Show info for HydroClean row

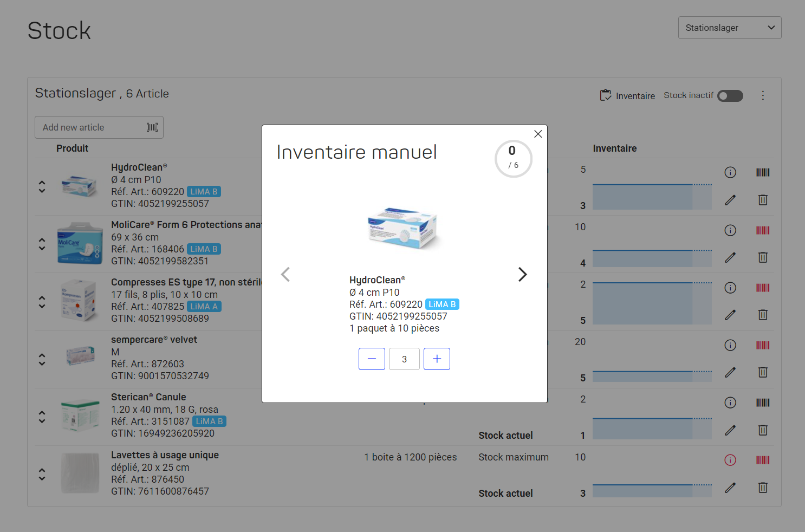[x=730, y=172]
